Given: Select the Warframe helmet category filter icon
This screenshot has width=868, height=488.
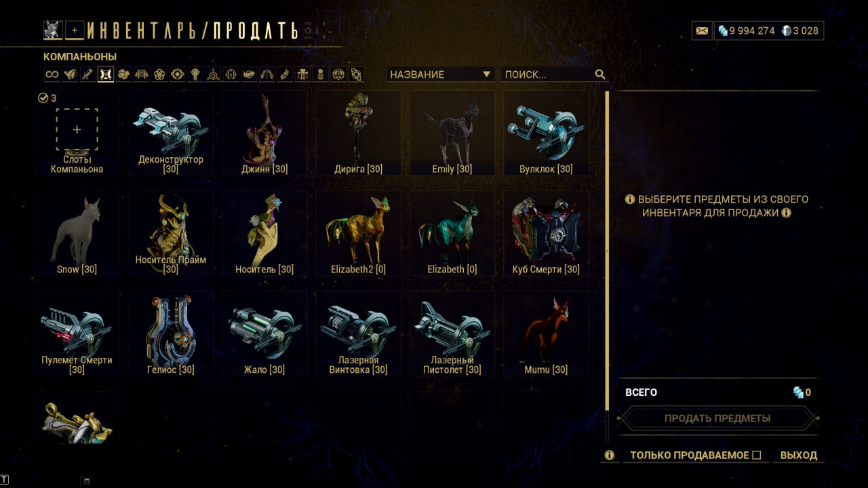Looking at the screenshot, I should tap(70, 75).
